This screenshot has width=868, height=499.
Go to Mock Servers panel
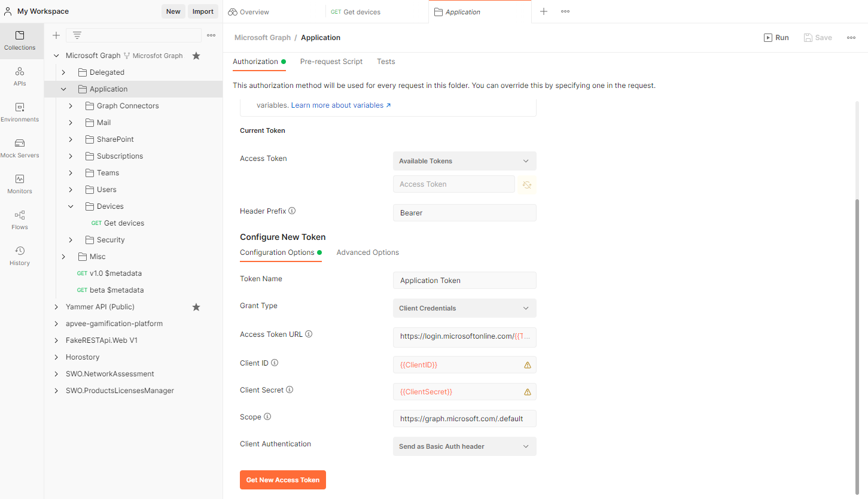click(x=20, y=148)
